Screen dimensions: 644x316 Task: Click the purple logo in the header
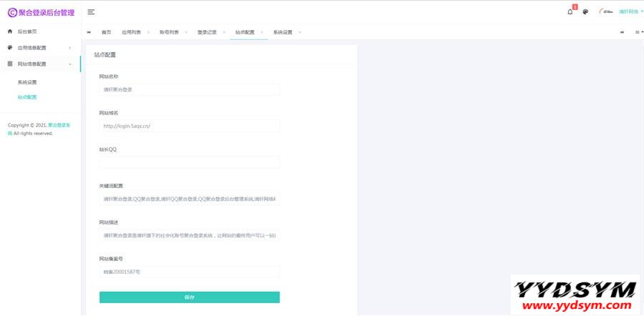click(x=12, y=12)
